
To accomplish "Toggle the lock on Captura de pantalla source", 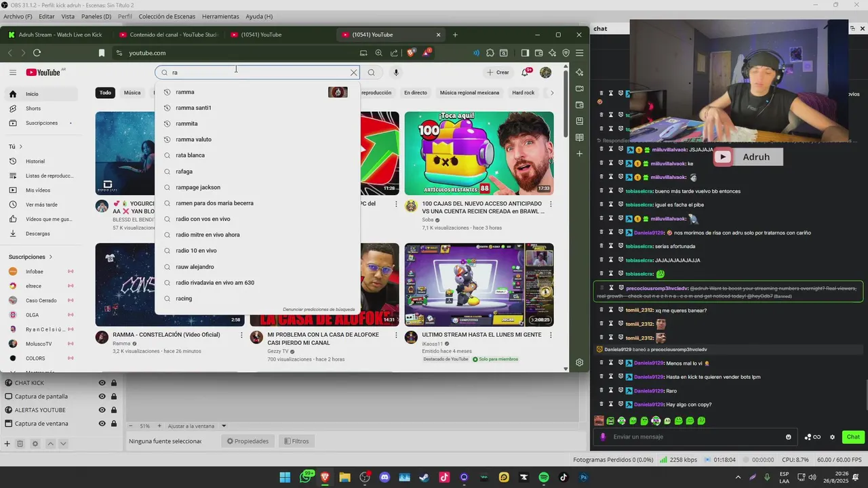I will pos(114,396).
